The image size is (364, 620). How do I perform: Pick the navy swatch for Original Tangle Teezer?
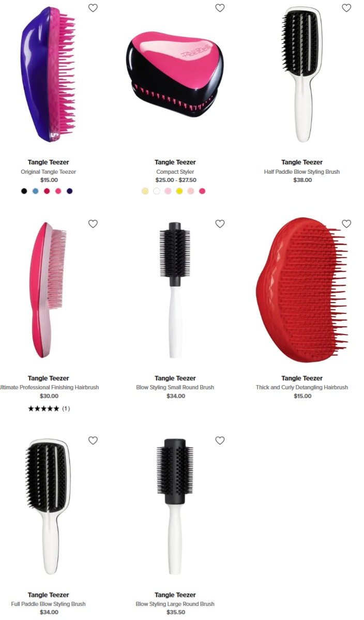(70, 191)
